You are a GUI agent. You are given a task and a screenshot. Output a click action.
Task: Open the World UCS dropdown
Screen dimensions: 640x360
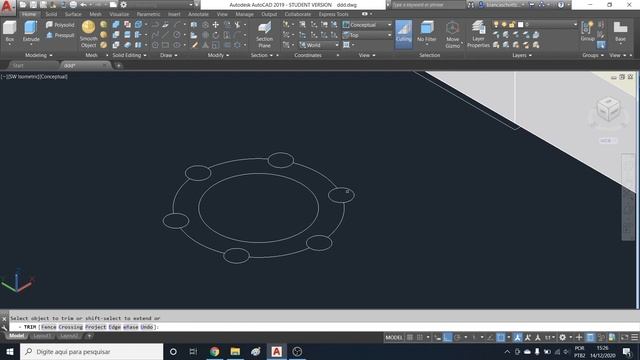[319, 45]
